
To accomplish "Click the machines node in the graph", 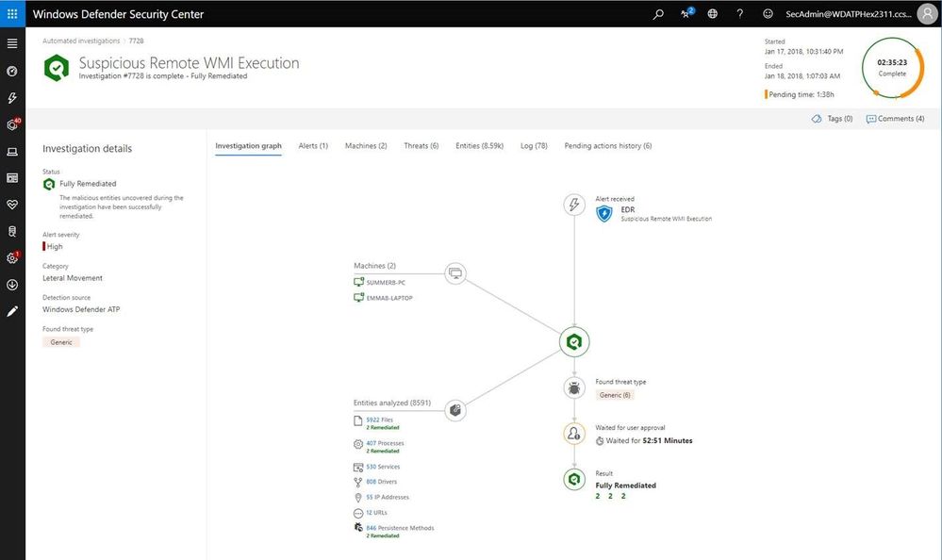I will click(455, 273).
